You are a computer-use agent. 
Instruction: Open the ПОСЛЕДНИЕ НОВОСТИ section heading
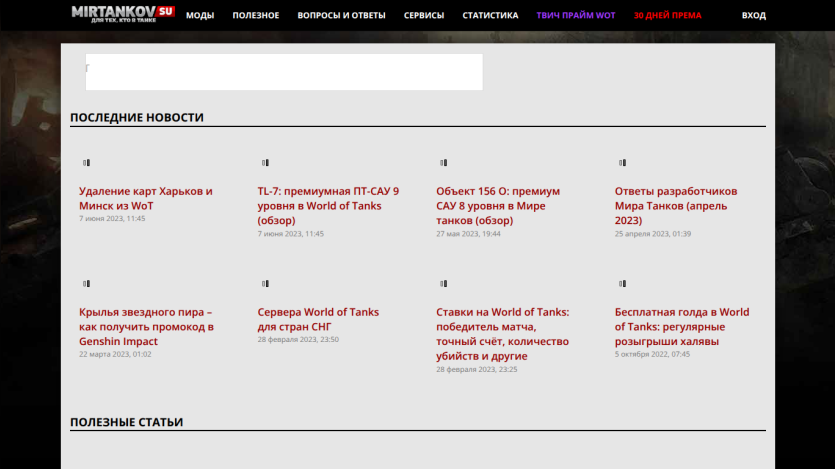pyautogui.click(x=137, y=117)
